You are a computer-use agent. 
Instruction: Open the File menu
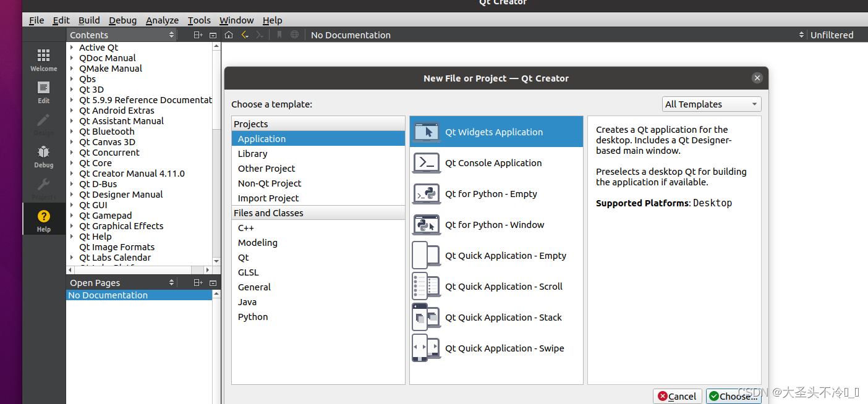coord(36,20)
